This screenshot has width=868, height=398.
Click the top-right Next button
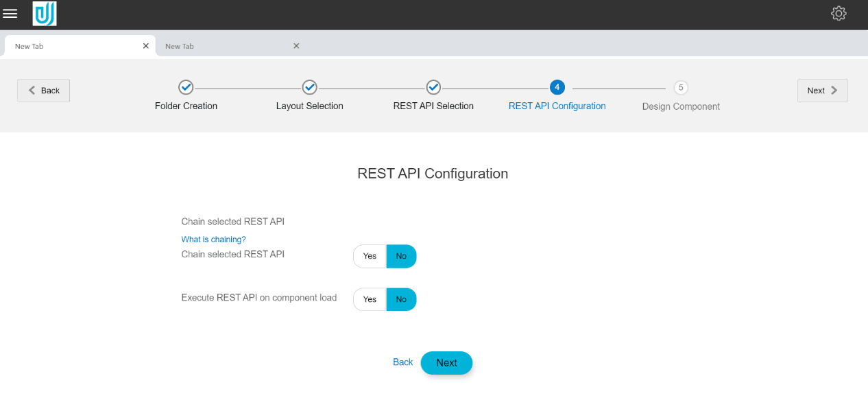822,90
